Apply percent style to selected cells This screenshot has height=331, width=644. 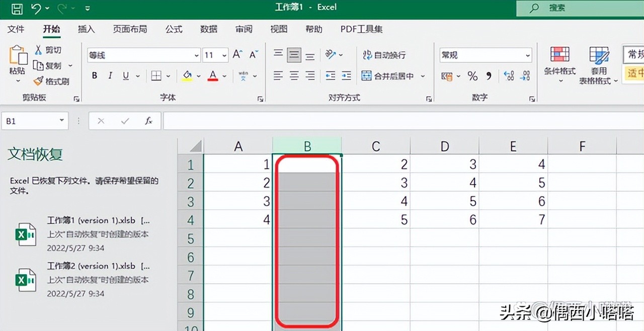[x=472, y=75]
